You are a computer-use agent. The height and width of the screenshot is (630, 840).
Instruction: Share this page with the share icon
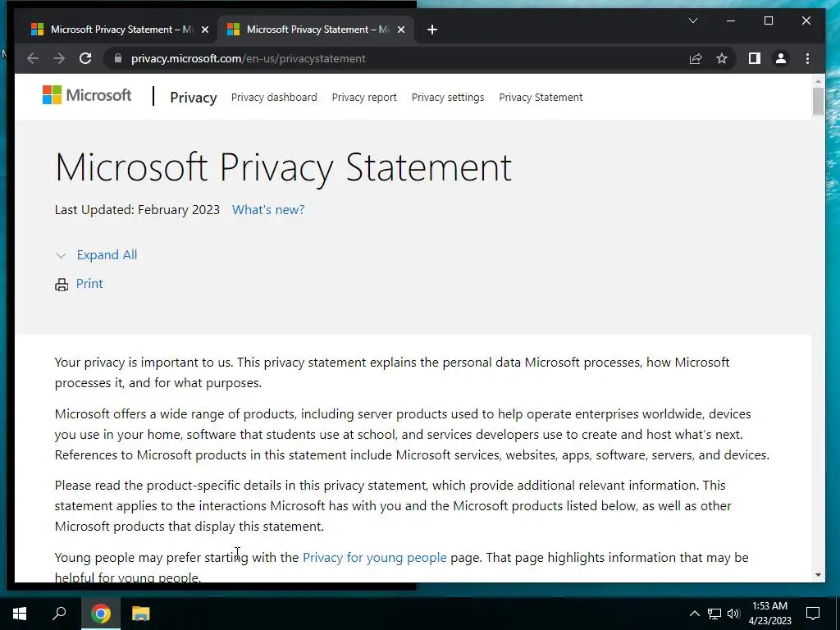696,58
